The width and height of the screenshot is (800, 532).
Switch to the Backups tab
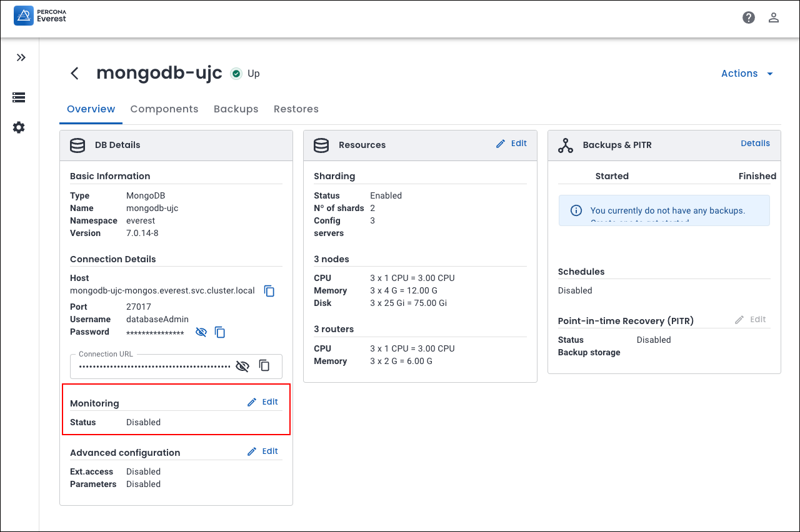236,109
